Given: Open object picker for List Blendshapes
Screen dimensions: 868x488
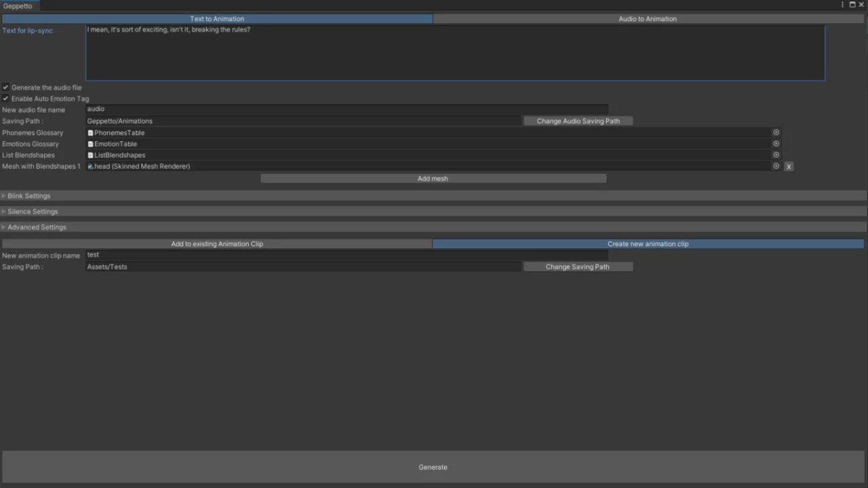Looking at the screenshot, I should [776, 155].
